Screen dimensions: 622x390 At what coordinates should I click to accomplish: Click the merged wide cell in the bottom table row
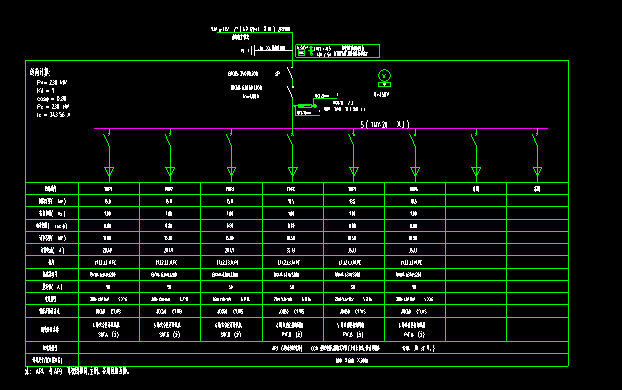click(x=323, y=360)
